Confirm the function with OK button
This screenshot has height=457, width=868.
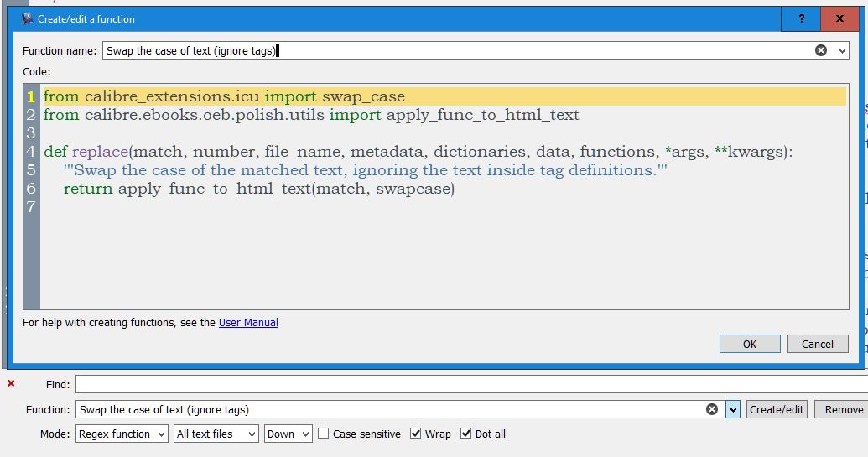(750, 344)
